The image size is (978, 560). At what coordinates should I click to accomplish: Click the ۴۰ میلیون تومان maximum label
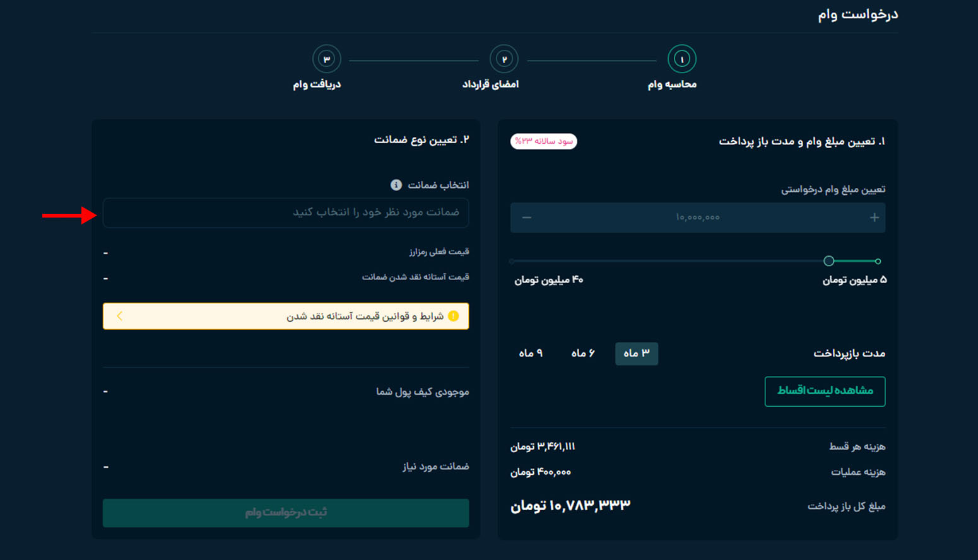point(549,280)
